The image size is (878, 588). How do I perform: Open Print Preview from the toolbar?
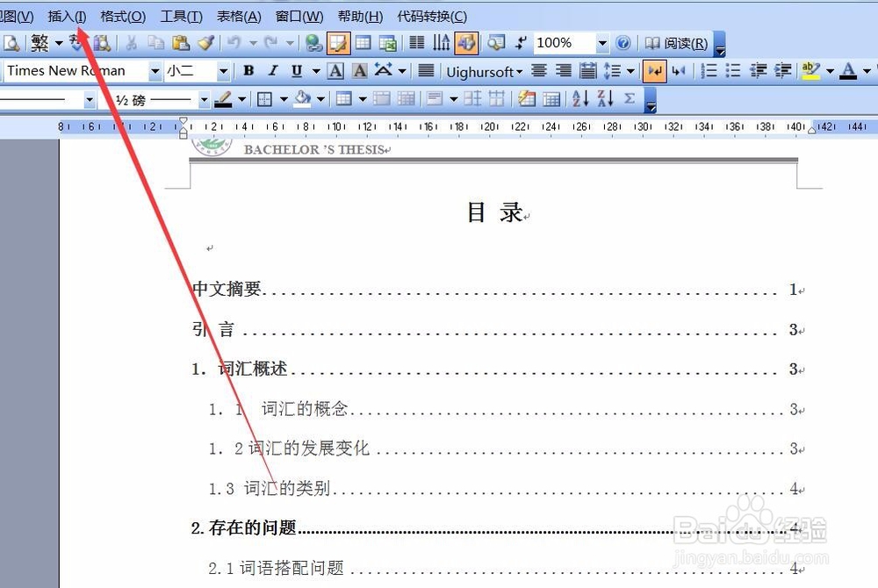point(11,43)
